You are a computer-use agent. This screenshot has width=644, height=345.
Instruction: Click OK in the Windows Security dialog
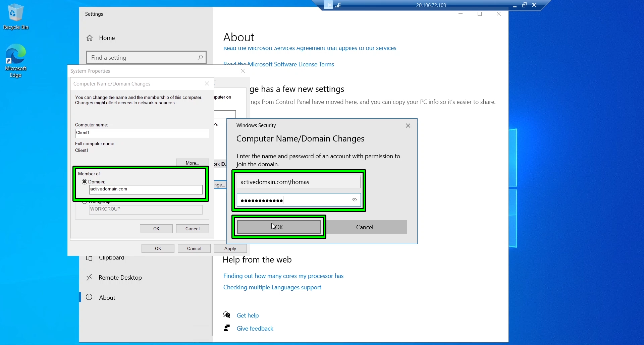click(279, 227)
